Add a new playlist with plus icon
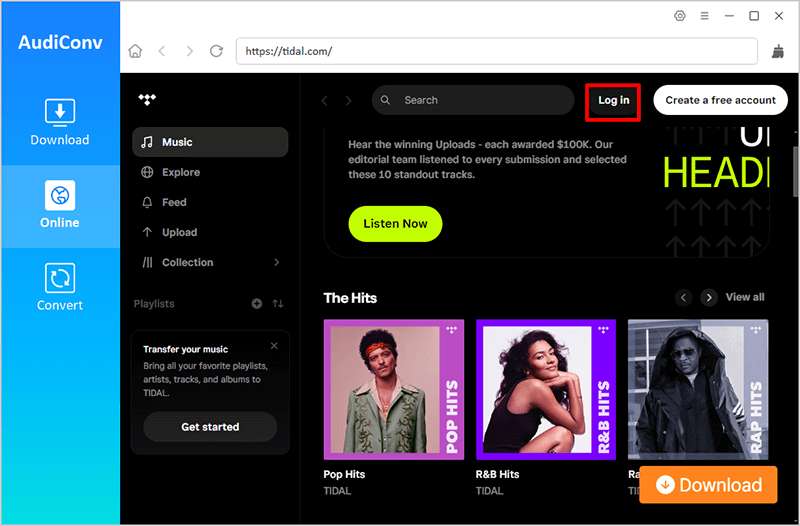The image size is (800, 526). pyautogui.click(x=257, y=304)
